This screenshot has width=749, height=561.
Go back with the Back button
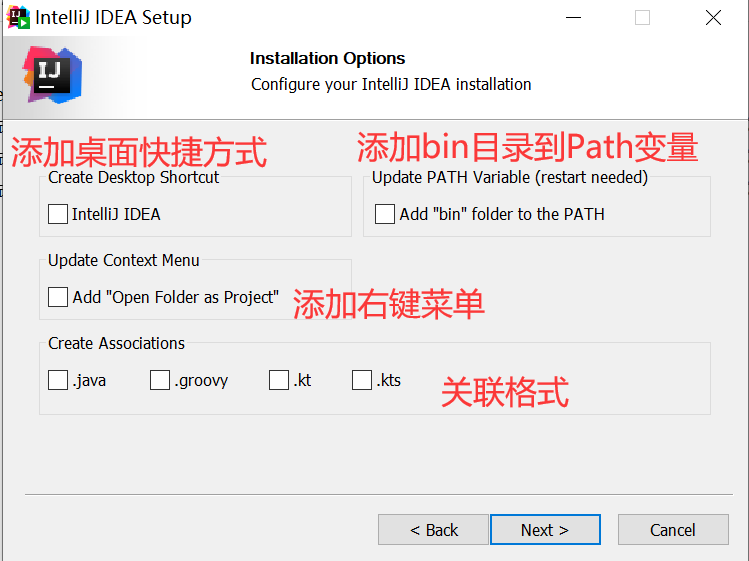tap(434, 530)
